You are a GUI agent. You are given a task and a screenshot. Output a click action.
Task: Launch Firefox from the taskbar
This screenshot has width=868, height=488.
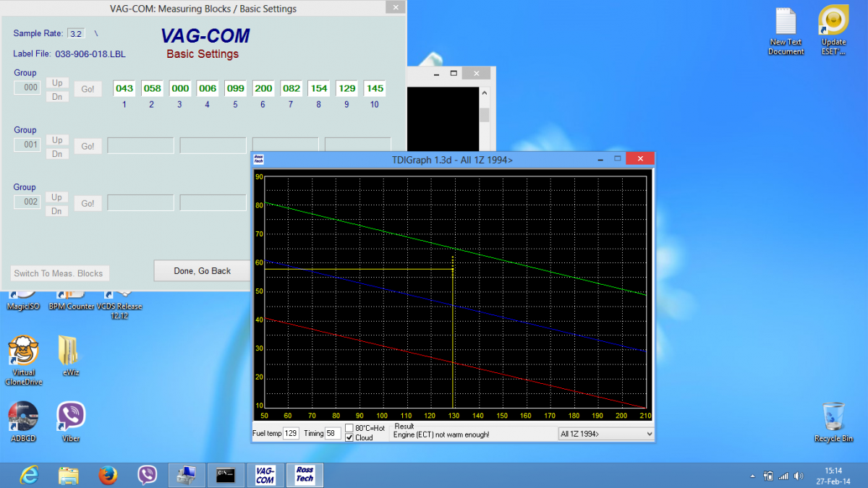(108, 475)
